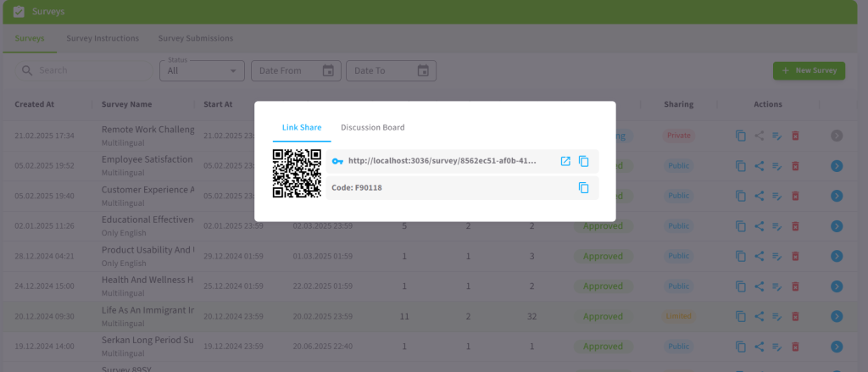Copy the code F90118
This screenshot has height=372, width=868.
pyautogui.click(x=583, y=187)
